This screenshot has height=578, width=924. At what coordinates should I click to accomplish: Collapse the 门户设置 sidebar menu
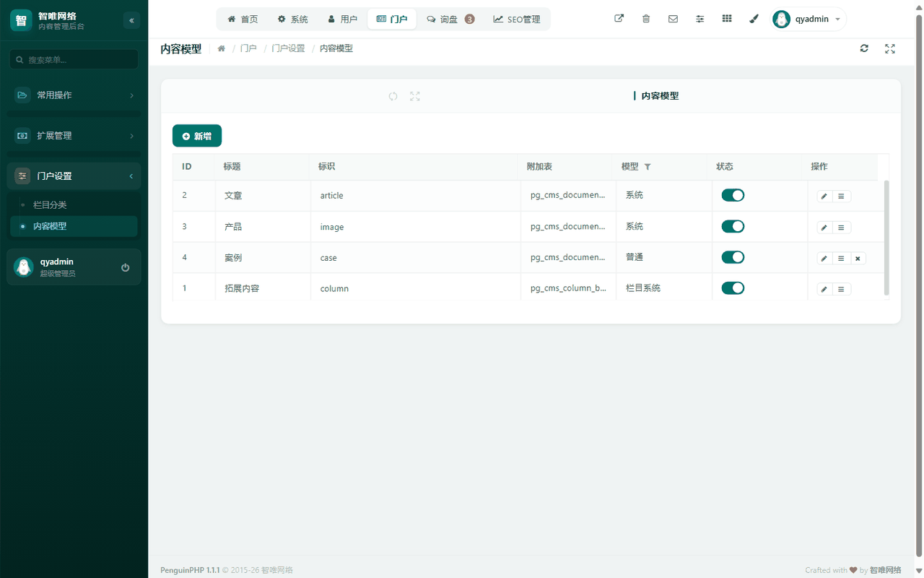(74, 176)
